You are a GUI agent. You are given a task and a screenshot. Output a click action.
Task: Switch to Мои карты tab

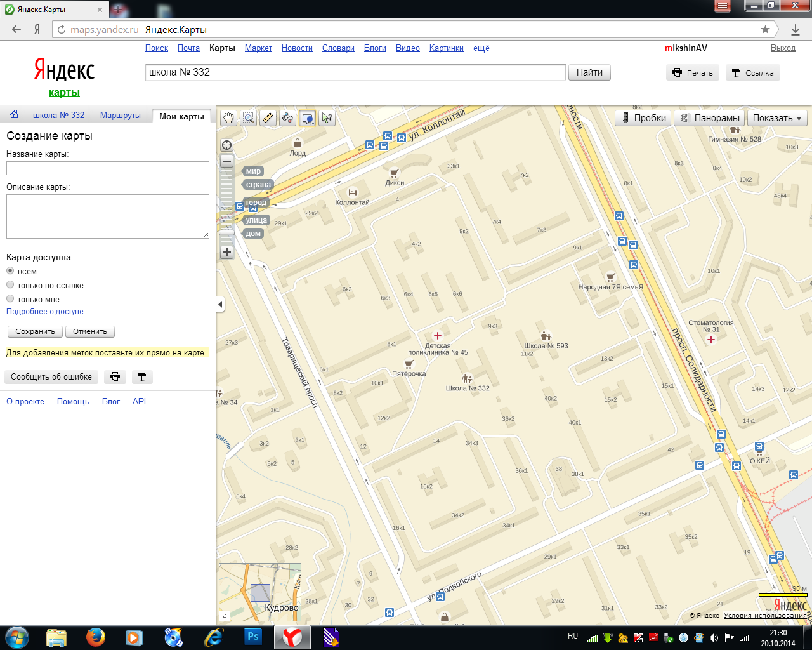click(181, 116)
